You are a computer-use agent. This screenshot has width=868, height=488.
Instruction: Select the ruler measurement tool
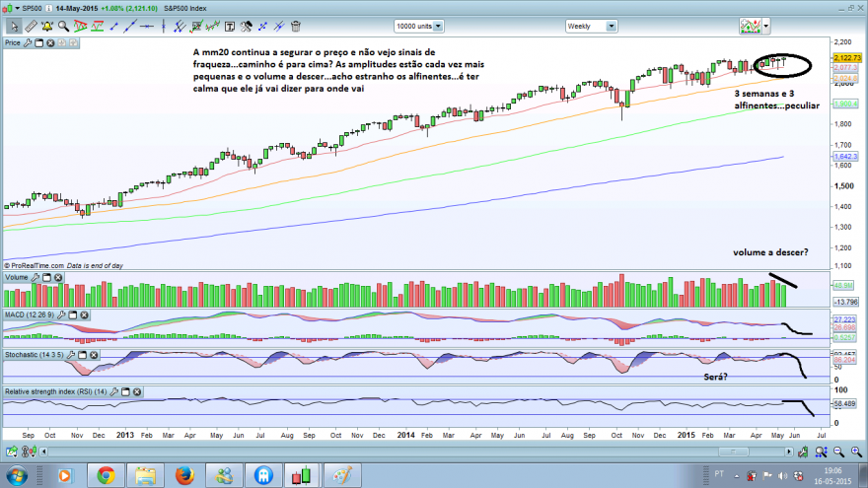pyautogui.click(x=31, y=26)
